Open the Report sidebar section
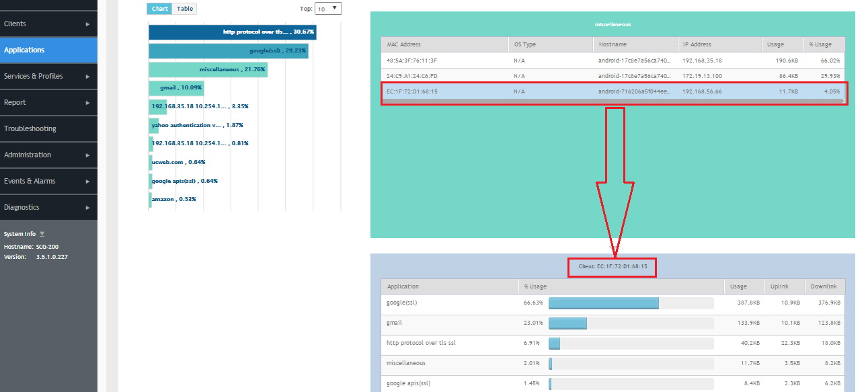Screen dimensions: 868x392 tap(15, 102)
